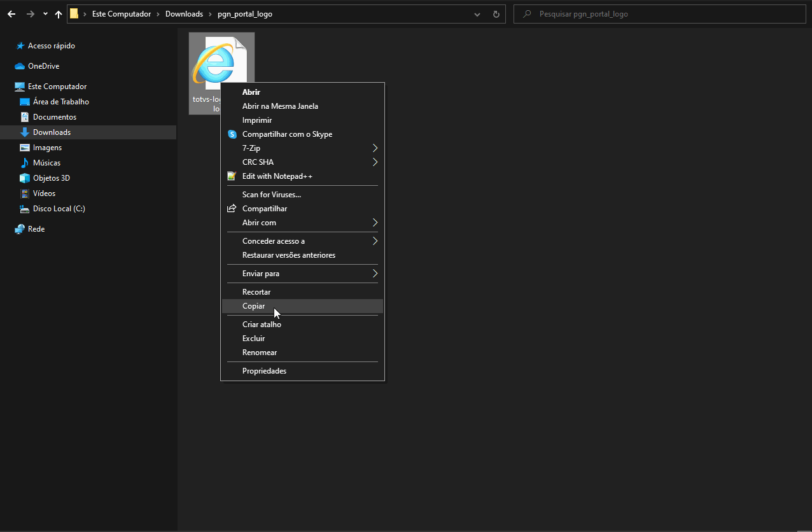Open OneDrive in navigation pane
The height and width of the screenshot is (532, 812).
click(x=44, y=66)
